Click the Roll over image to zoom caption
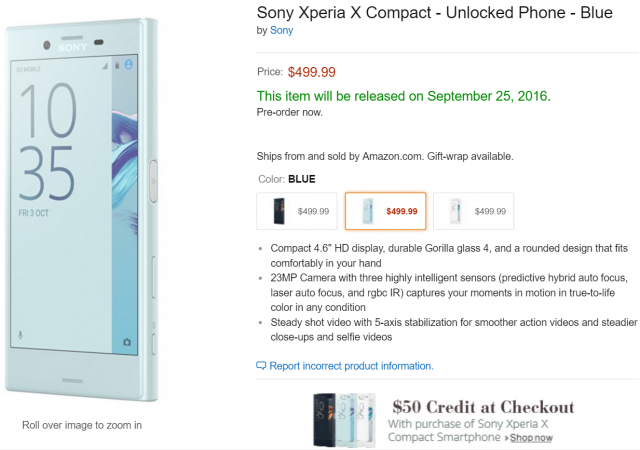 click(82, 425)
